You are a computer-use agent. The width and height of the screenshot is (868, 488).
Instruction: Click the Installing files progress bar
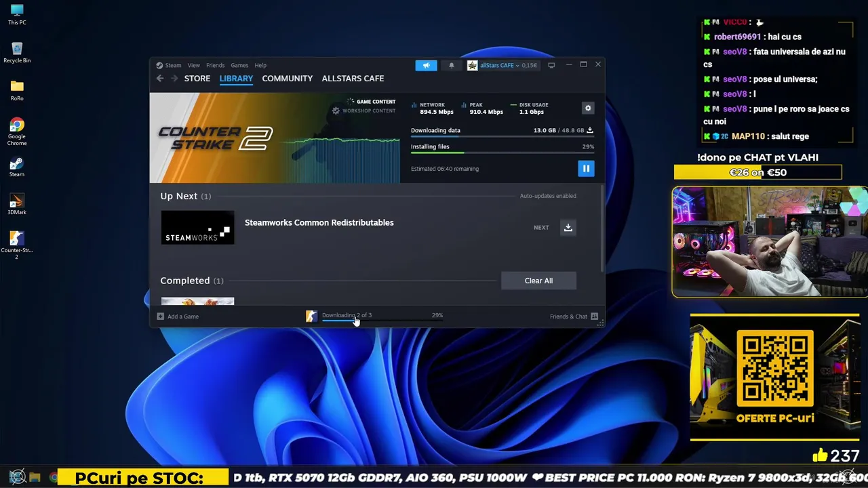[x=502, y=152]
